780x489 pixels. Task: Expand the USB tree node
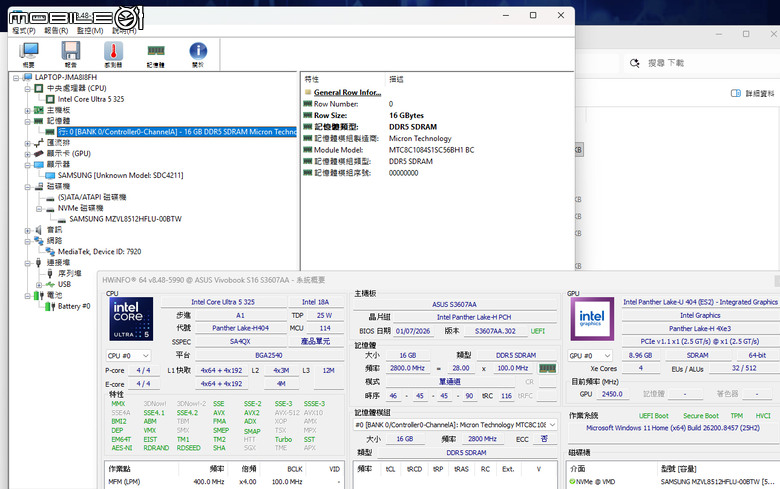(39, 285)
